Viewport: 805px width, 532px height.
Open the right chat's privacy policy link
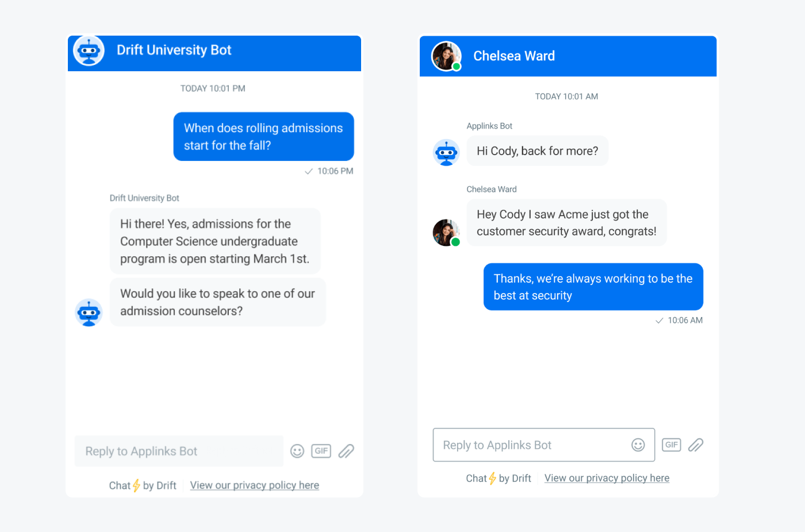(x=606, y=477)
